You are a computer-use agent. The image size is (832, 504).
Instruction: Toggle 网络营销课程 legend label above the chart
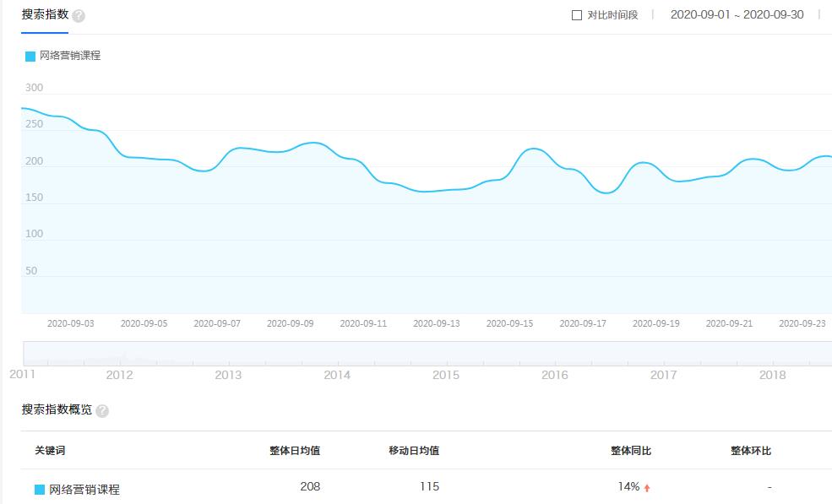70,56
